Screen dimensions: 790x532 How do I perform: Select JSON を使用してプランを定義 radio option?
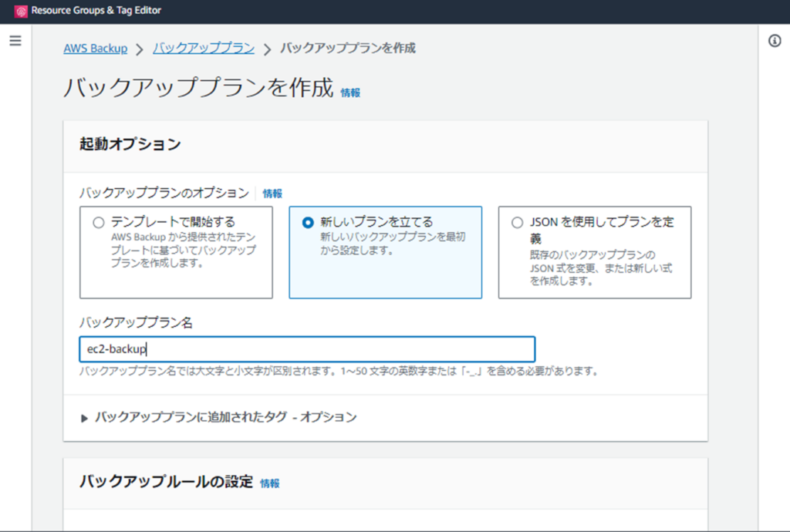pyautogui.click(x=517, y=223)
